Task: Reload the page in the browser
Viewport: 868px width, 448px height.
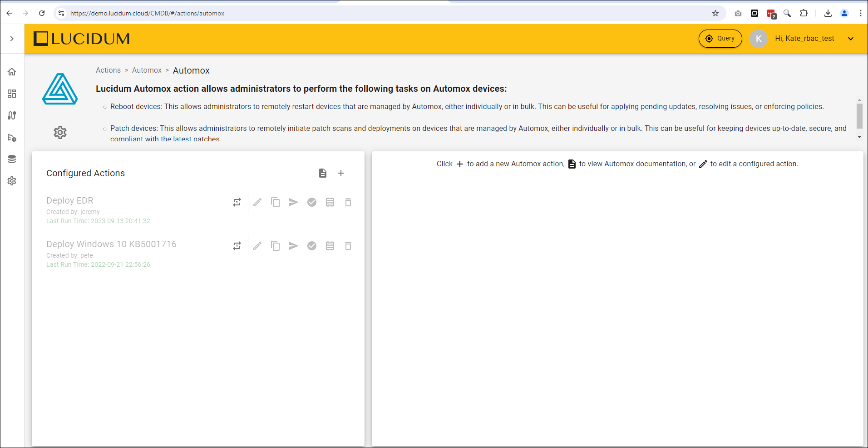Action: (x=42, y=13)
